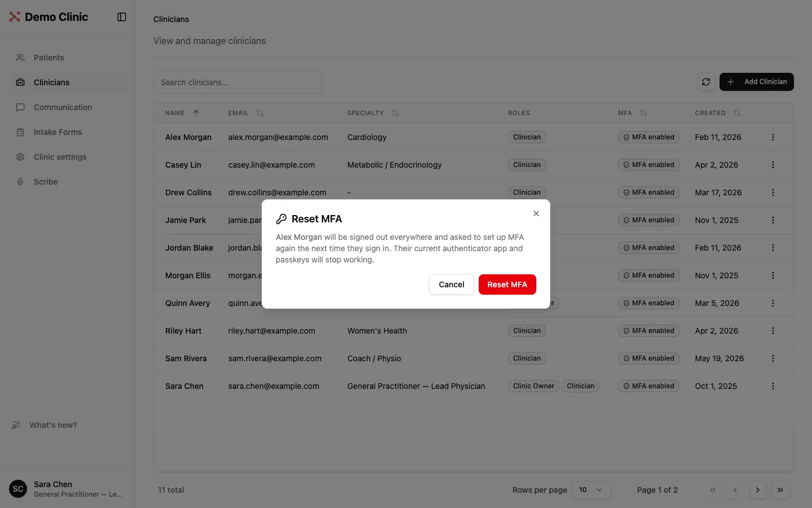Open row actions menu for Alex Morgan
Screen dimensions: 812x508
pyautogui.click(x=773, y=137)
